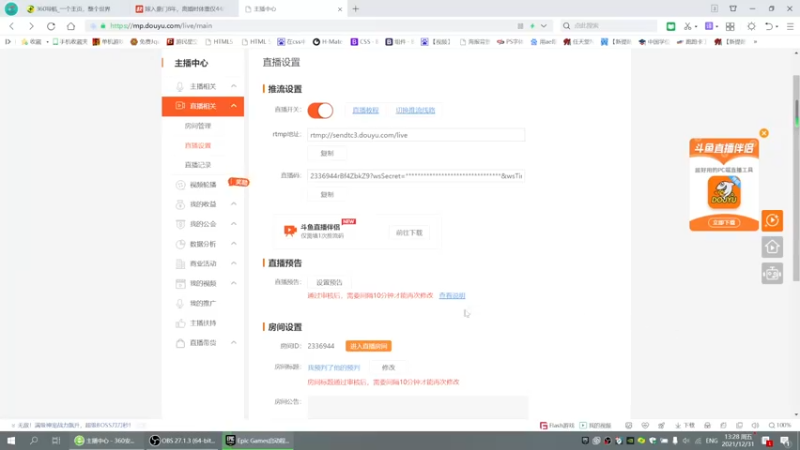Click the 设置预告 button

pos(329,282)
